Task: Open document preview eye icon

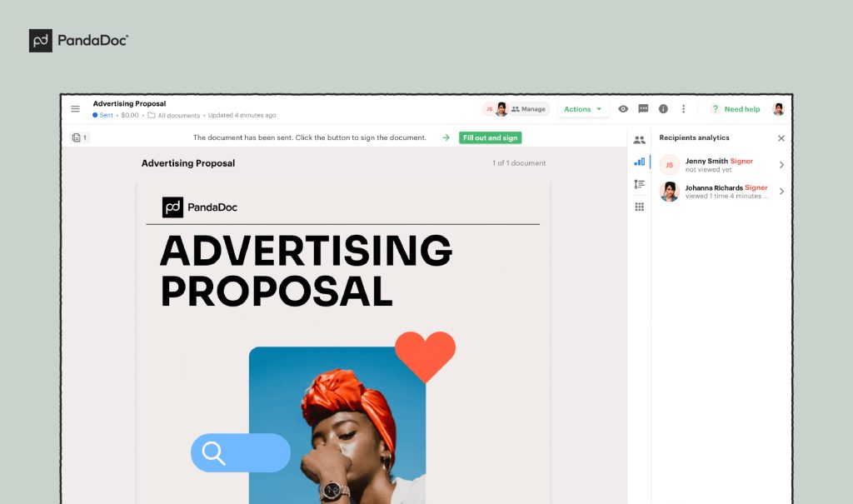Action: [623, 109]
